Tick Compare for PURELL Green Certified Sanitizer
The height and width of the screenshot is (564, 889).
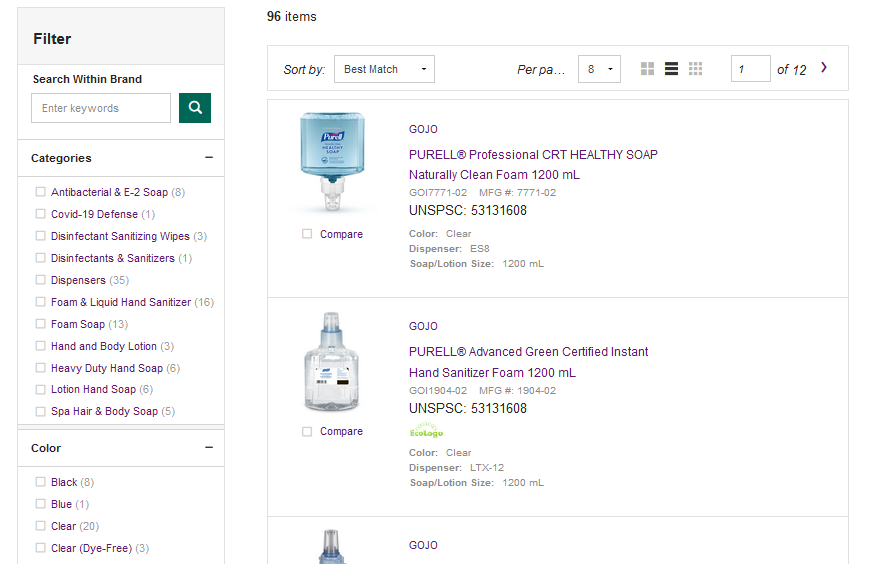tap(307, 431)
